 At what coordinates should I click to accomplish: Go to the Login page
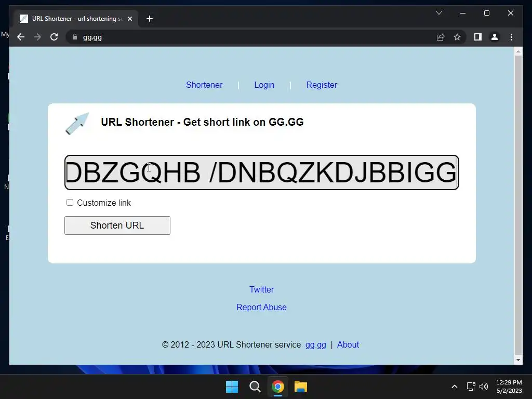264,85
